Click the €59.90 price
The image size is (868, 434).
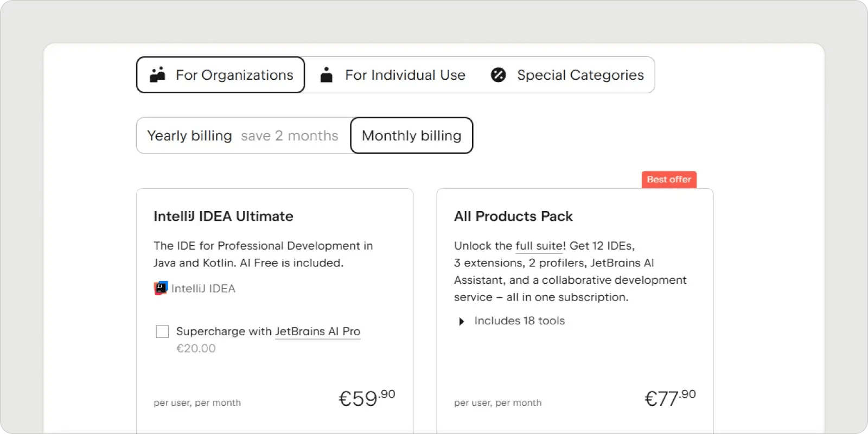[x=367, y=398]
